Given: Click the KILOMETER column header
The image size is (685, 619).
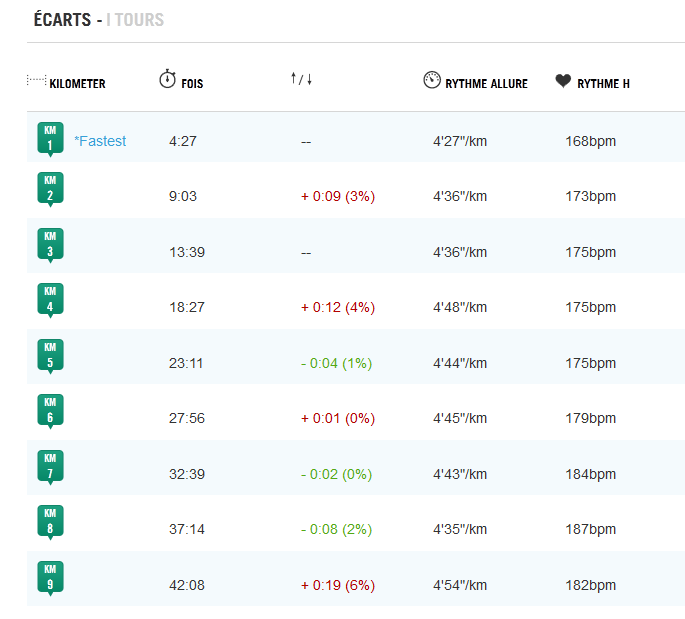Looking at the screenshot, I should [77, 83].
